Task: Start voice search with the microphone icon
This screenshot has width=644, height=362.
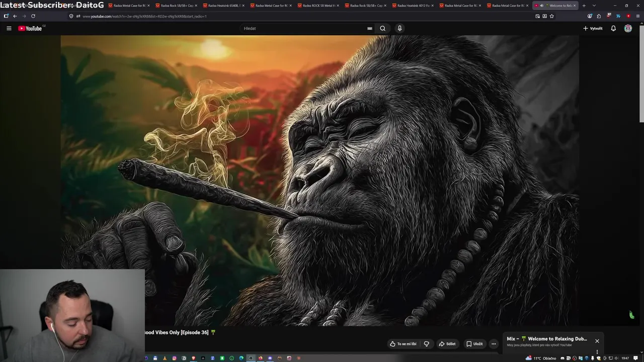Action: point(399,28)
